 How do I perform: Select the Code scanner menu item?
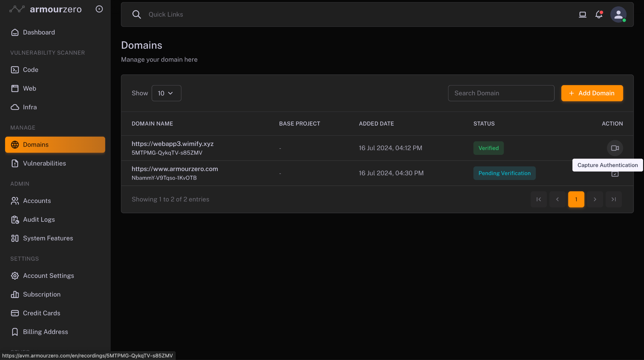coord(31,70)
